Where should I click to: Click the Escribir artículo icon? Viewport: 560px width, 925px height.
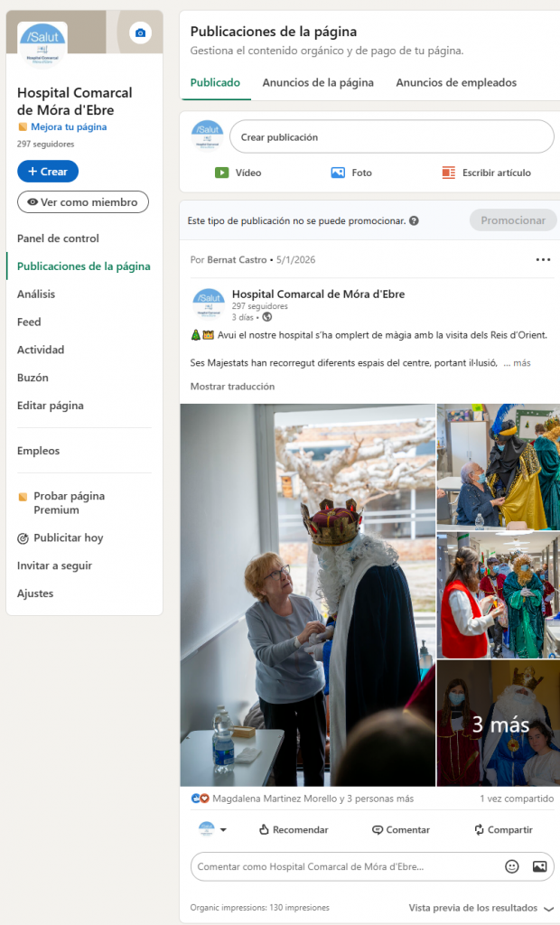[449, 173]
